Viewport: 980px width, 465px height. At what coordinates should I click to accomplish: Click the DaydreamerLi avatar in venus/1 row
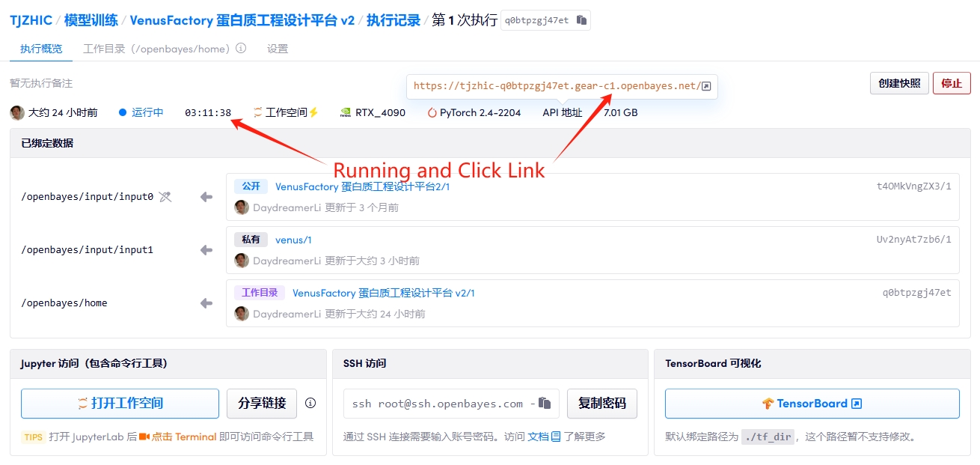point(242,261)
